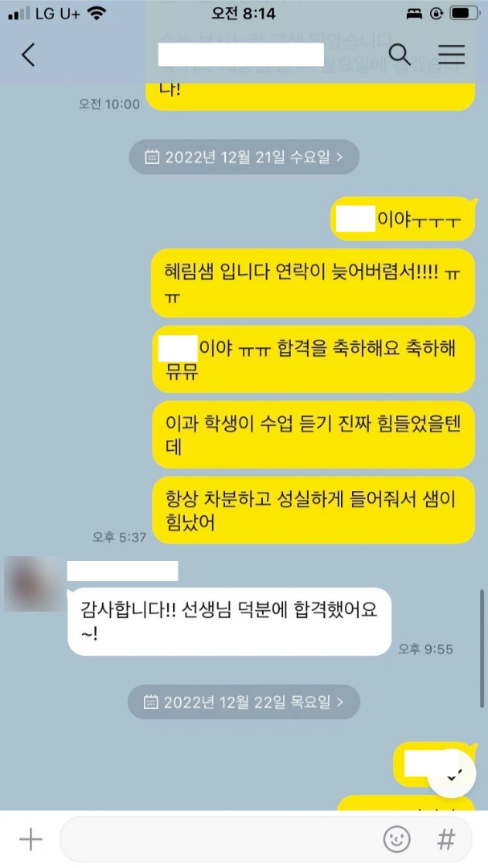Open the hamburger chat menu
The height and width of the screenshot is (868, 488).
tap(452, 55)
